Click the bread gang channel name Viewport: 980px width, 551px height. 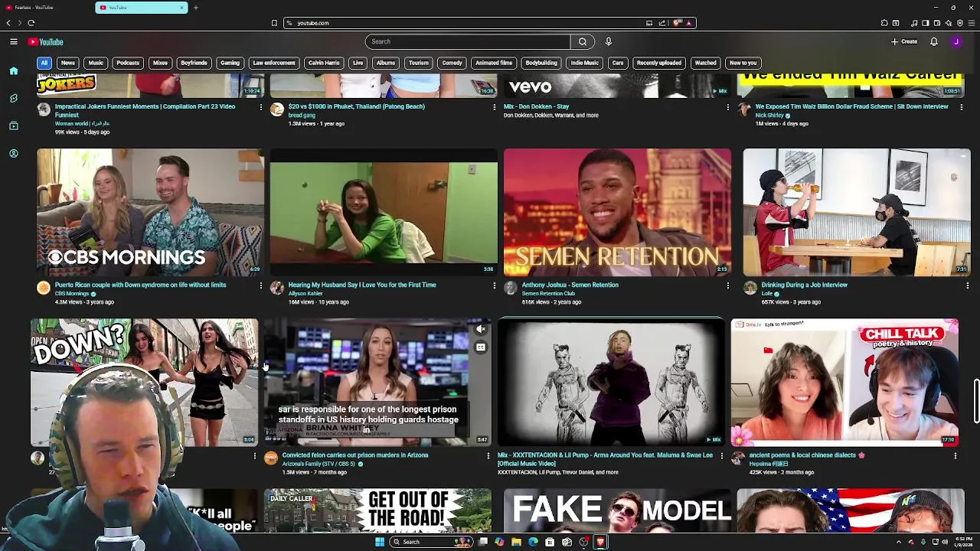pyautogui.click(x=302, y=115)
